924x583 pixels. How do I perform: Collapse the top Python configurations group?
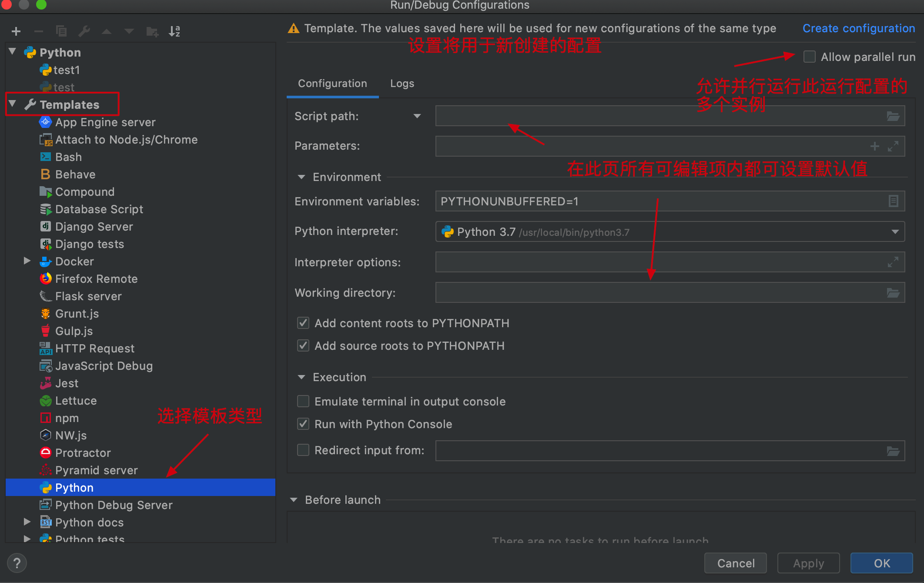point(13,52)
